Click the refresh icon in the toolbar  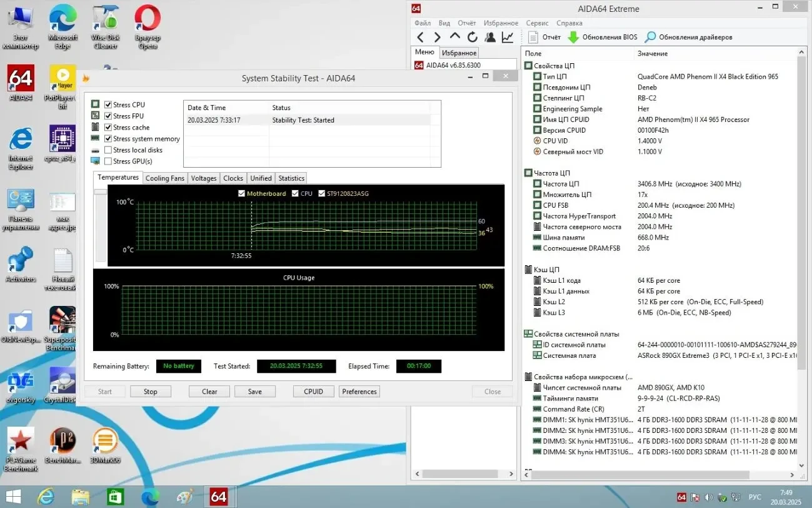[473, 37]
